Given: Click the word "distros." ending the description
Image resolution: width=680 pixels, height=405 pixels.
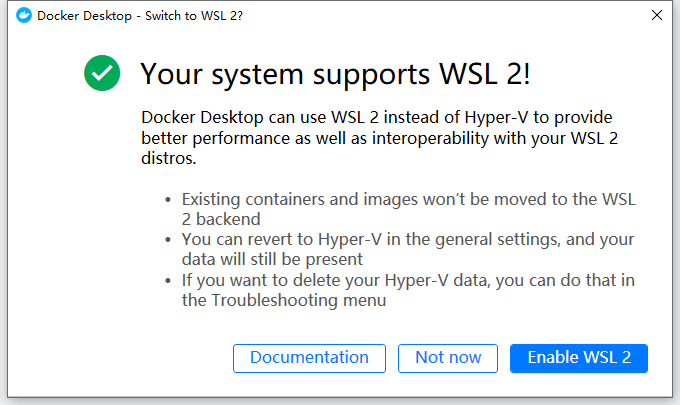Looking at the screenshot, I should [168, 159].
